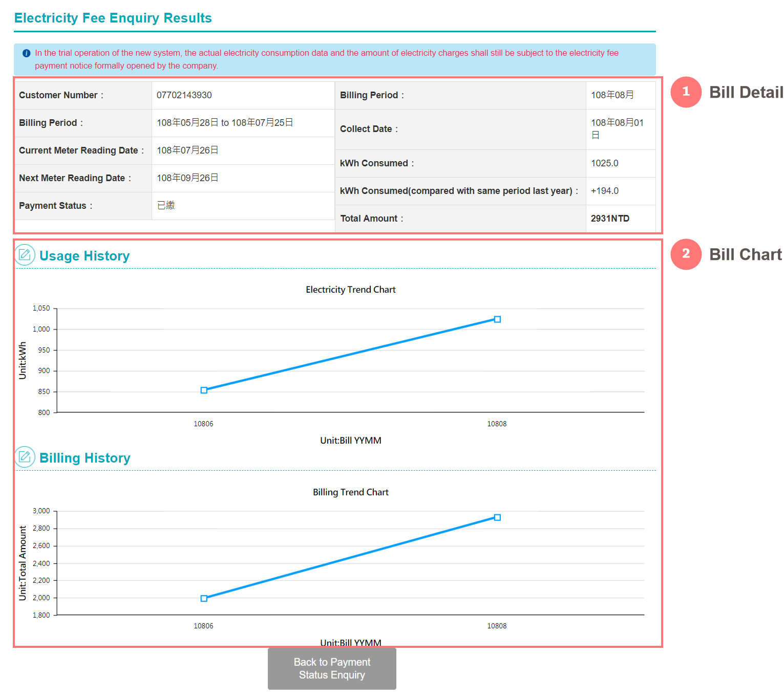Select the Electricity Fee Enquiry Results heading
The image size is (784, 698).
113,18
